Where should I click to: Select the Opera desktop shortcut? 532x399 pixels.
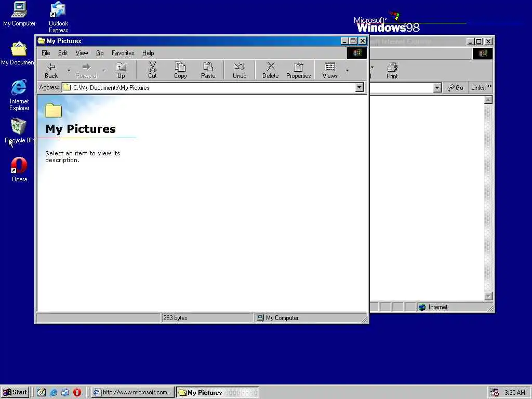(19, 170)
